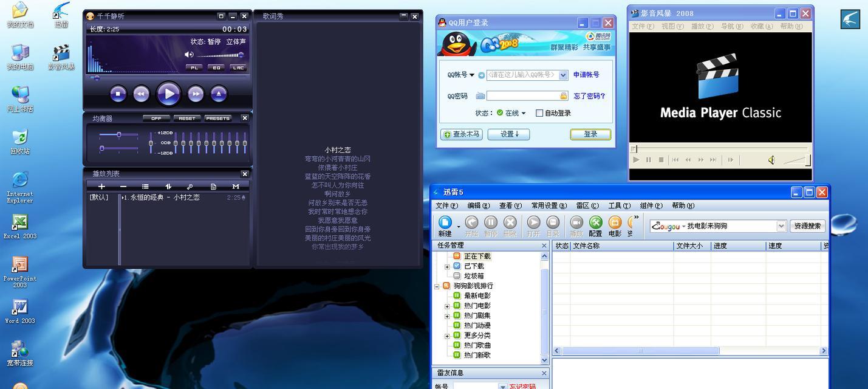Click the playlist mode (M) icon
This screenshot has width=868, height=389.
point(236,187)
